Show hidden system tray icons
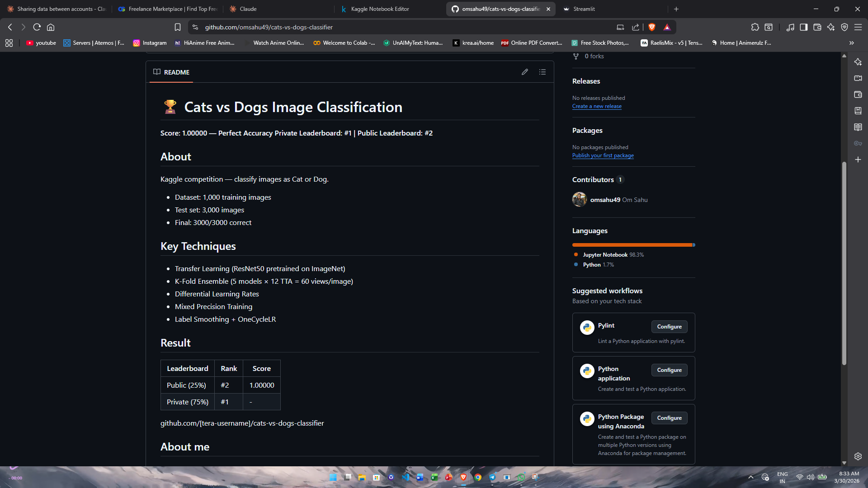The image size is (868, 488). [x=751, y=477]
